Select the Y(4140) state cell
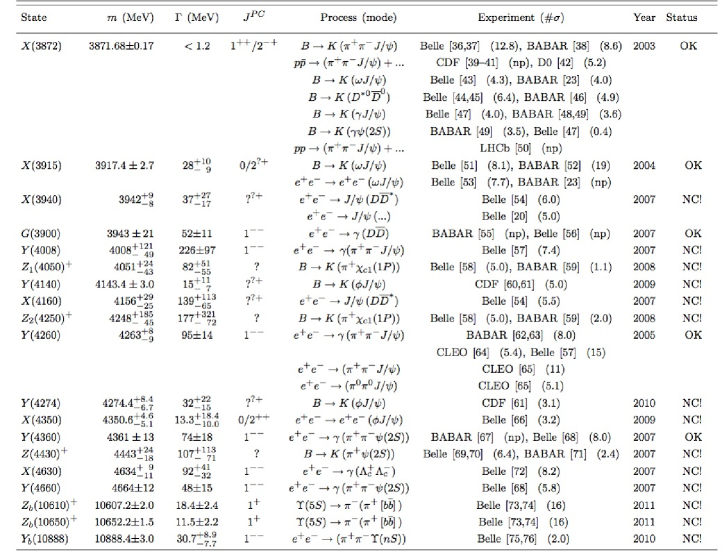This screenshot has width=725, height=552. (x=40, y=284)
